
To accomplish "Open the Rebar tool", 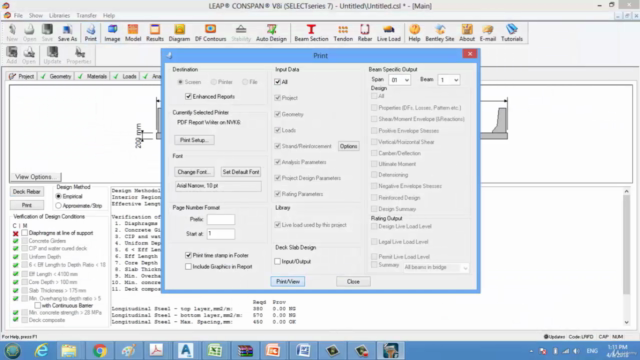I will (x=364, y=33).
